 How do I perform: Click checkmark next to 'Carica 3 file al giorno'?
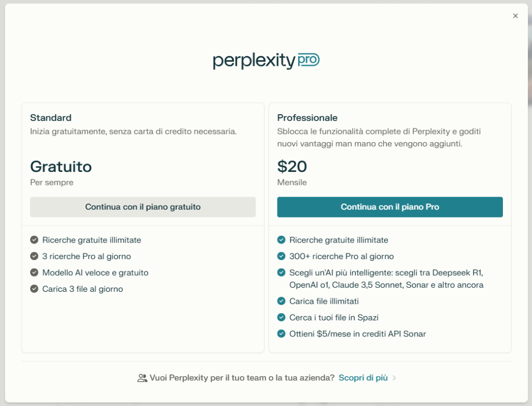coord(34,289)
